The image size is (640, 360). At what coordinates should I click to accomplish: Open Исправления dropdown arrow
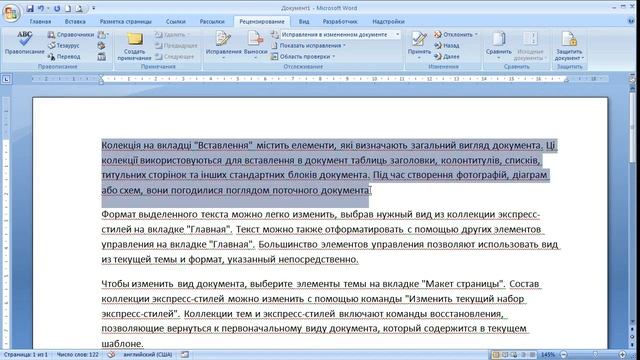(224, 58)
